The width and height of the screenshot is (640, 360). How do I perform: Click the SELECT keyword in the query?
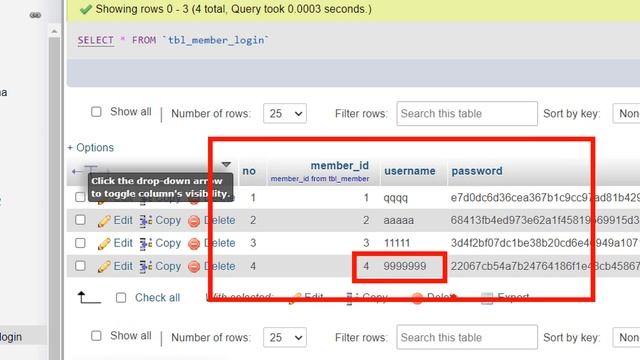pos(96,40)
